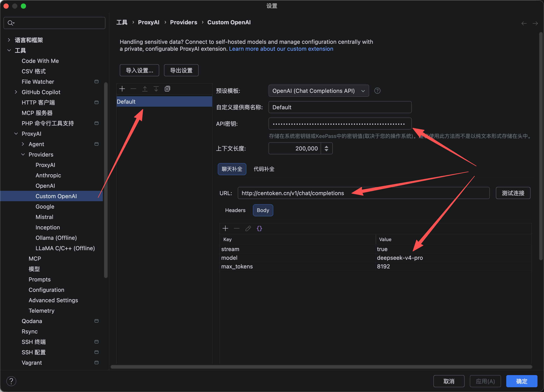Collapse the 工具 settings group
This screenshot has height=392, width=544.
click(x=9, y=50)
